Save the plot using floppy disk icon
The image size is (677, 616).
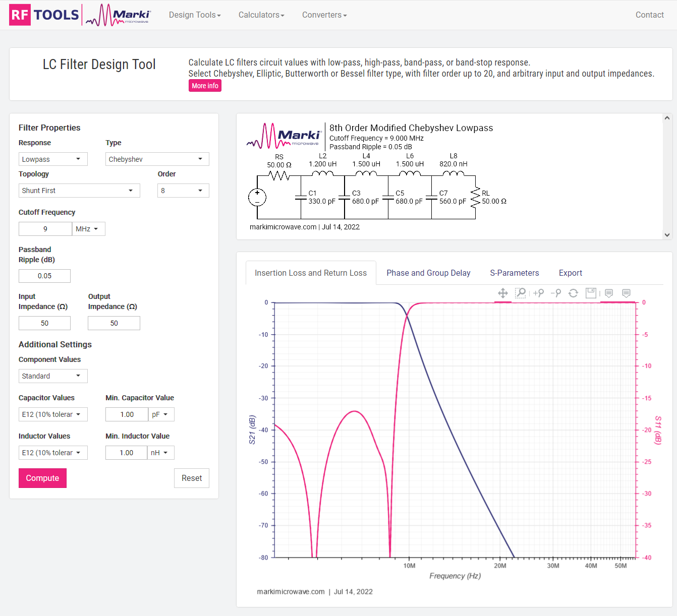coord(591,293)
